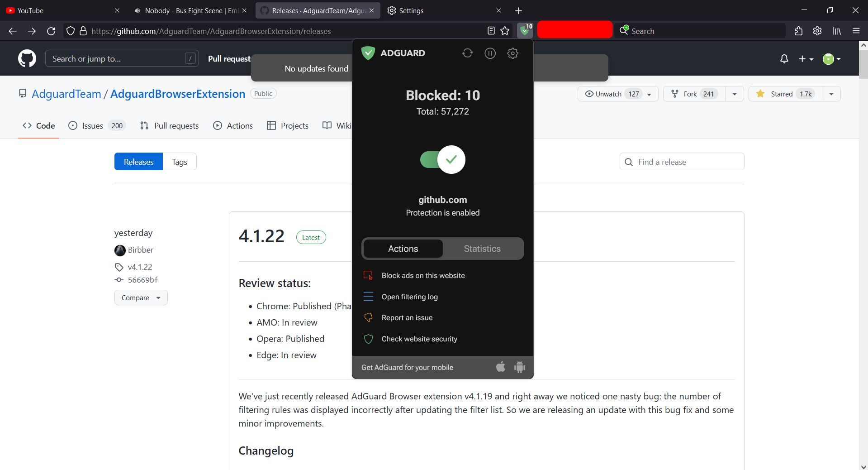Click the toolbar gear icon beside extensions
The width and height of the screenshot is (868, 470).
click(x=817, y=31)
